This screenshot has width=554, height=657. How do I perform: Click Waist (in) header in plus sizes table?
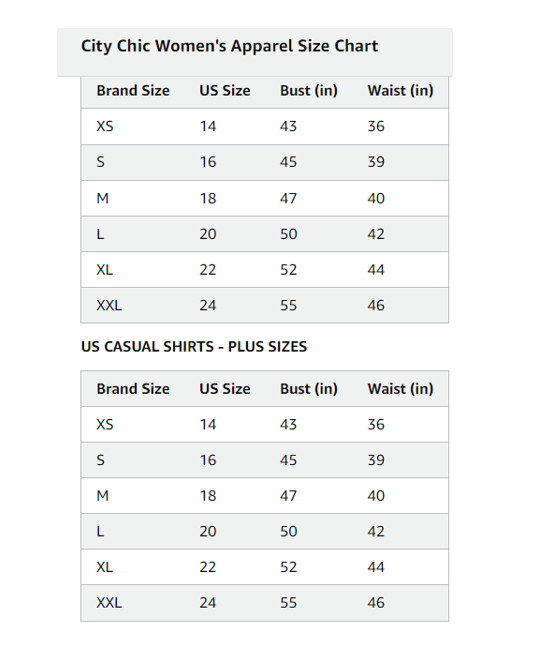400,389
